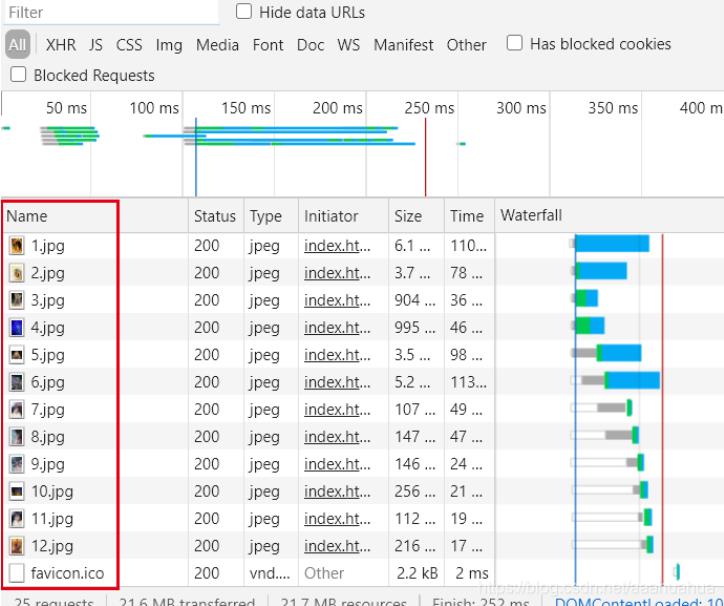Open initiator link for 7.jpg request
The width and height of the screenshot is (724, 606).
[337, 409]
